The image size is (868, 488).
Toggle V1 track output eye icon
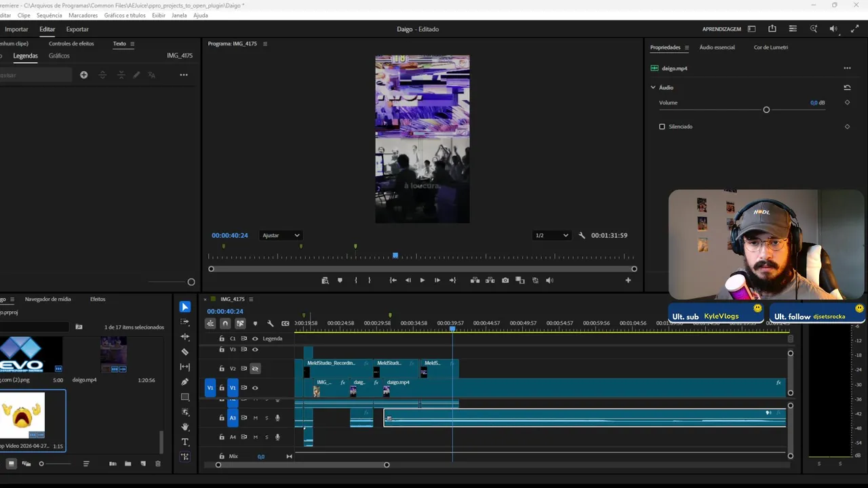[255, 388]
